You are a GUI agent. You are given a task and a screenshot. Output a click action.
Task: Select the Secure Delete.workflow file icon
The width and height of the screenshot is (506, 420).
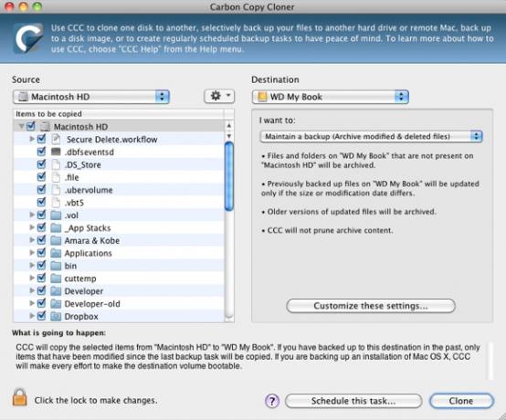click(56, 139)
